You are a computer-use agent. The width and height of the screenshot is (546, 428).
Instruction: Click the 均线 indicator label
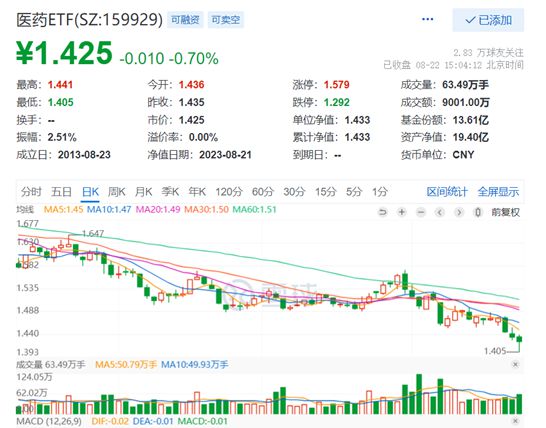click(x=25, y=209)
